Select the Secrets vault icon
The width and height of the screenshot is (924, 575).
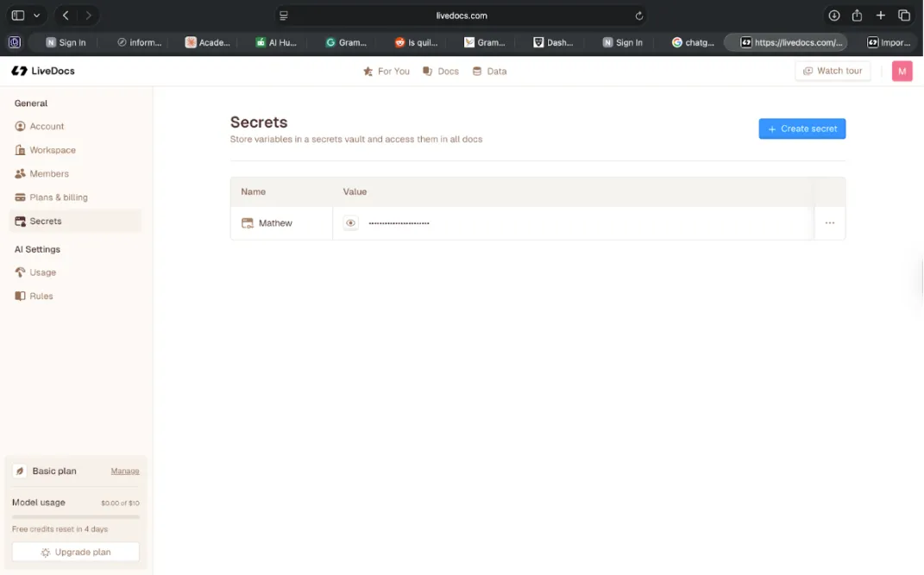point(19,221)
